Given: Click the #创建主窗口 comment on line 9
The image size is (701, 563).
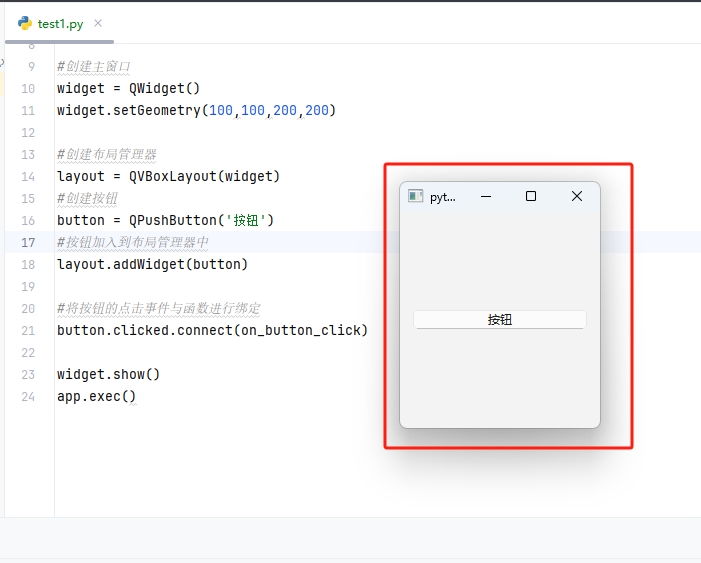Looking at the screenshot, I should coord(94,66).
